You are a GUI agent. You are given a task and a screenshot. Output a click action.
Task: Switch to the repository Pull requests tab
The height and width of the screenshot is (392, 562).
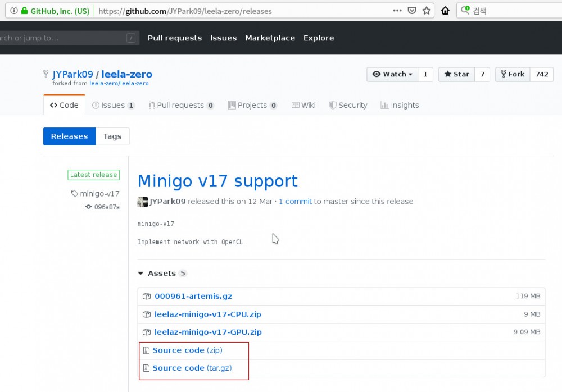point(181,105)
